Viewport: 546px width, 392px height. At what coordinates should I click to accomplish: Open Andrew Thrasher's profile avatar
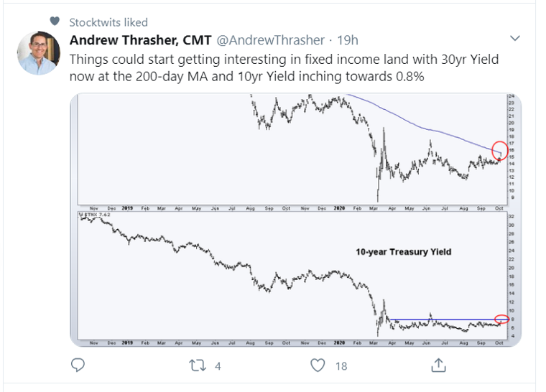pos(39,53)
